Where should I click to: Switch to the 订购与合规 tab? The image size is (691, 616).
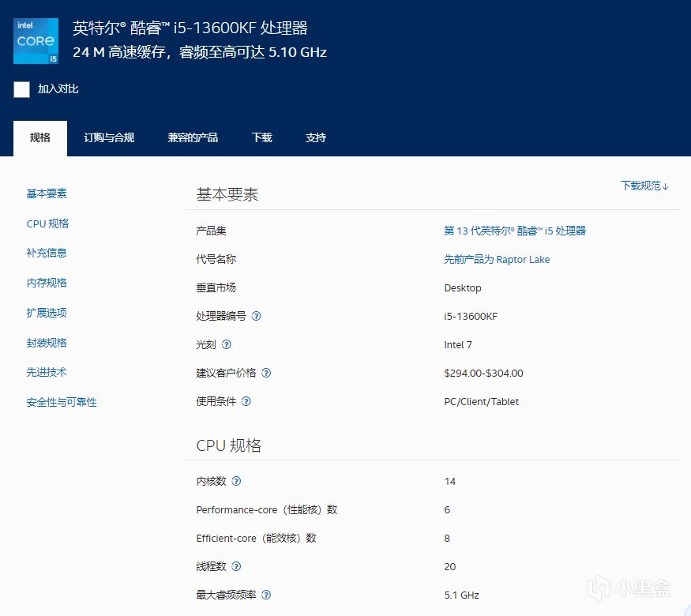[x=109, y=138]
